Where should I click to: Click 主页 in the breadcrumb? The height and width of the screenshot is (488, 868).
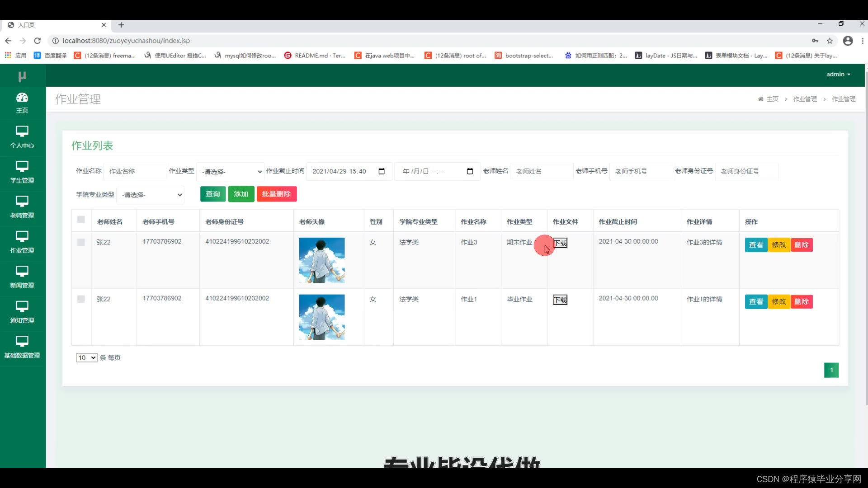(x=772, y=99)
